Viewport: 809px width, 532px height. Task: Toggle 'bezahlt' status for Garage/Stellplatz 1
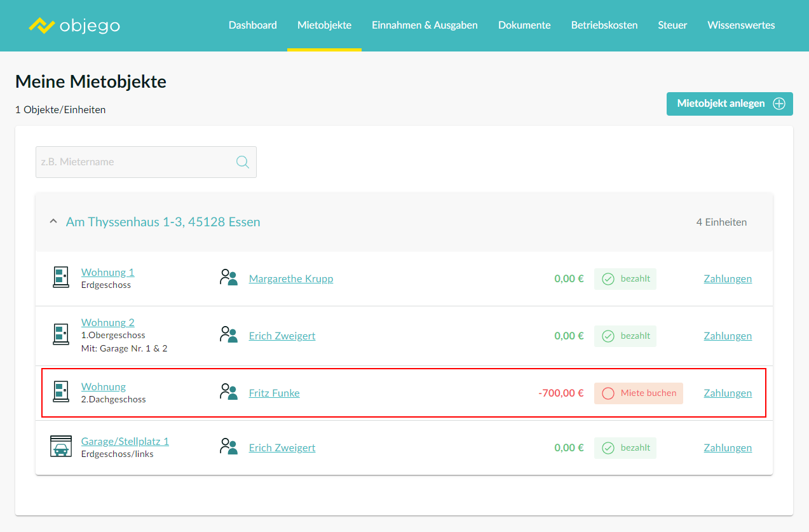click(625, 448)
